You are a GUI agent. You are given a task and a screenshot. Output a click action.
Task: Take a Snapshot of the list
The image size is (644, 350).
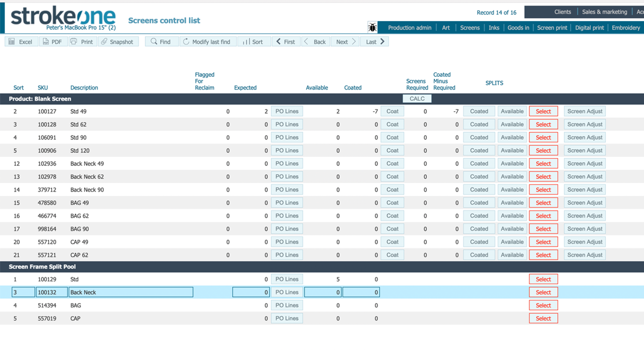pos(118,42)
